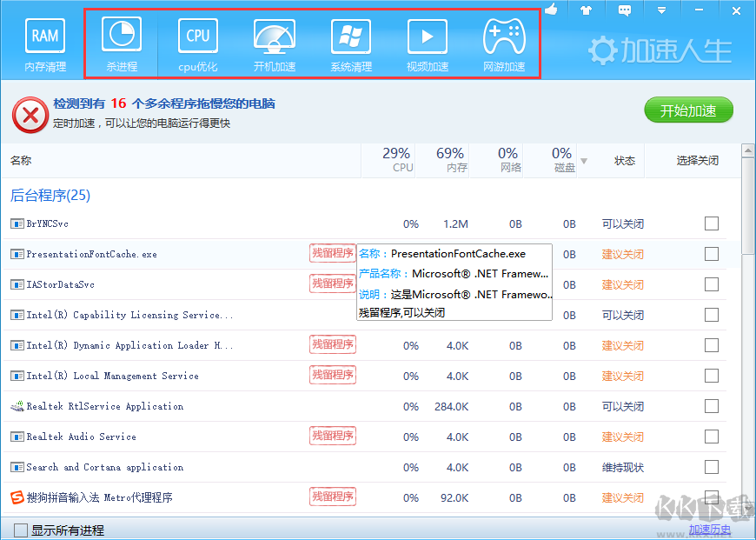Open the 网游加速 gamepad icon
756x540 pixels.
click(504, 44)
